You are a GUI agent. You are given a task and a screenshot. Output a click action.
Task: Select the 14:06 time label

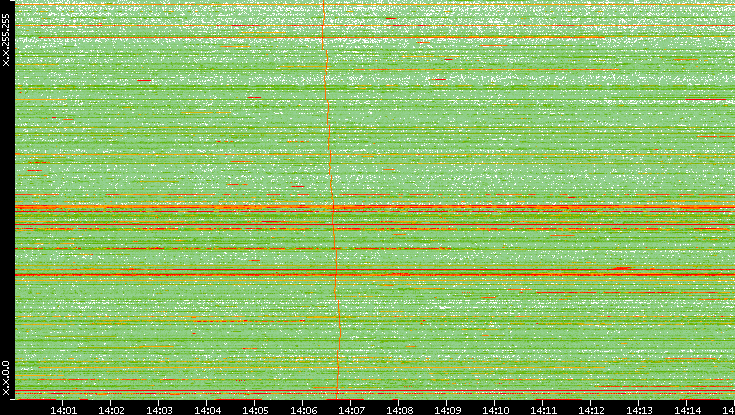click(x=303, y=410)
